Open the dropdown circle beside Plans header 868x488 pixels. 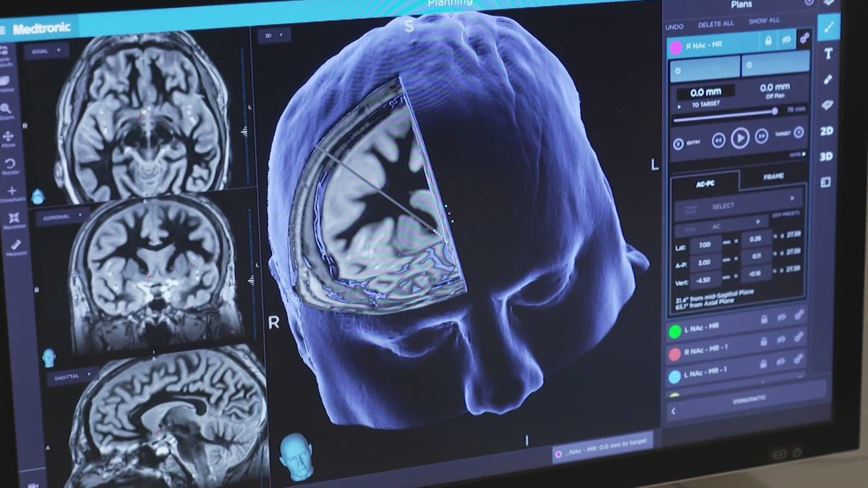[809, 2]
